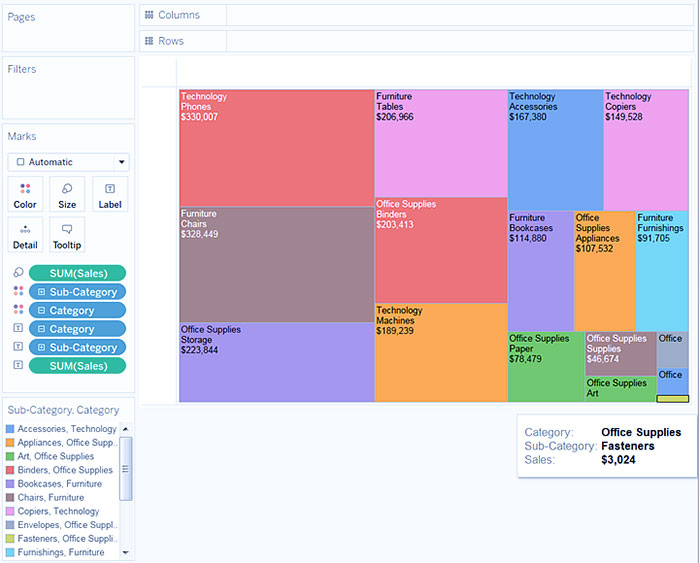Open the Tooltip marks card

[x=67, y=235]
